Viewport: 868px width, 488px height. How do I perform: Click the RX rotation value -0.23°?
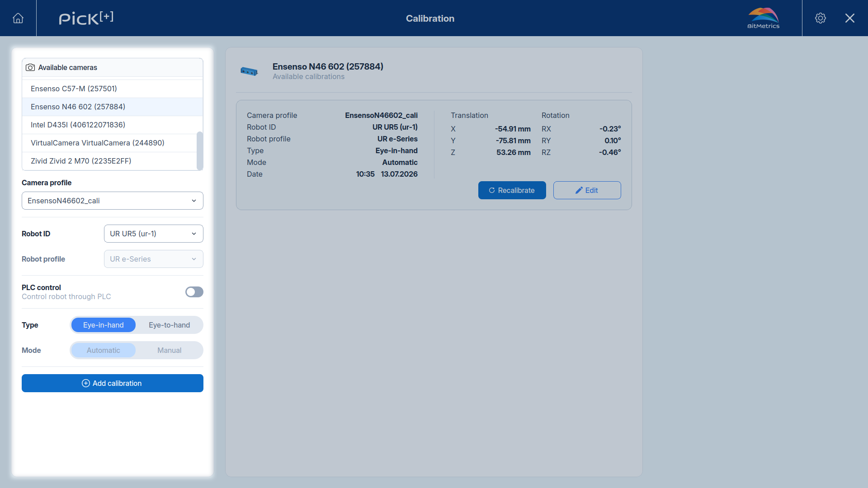(610, 129)
